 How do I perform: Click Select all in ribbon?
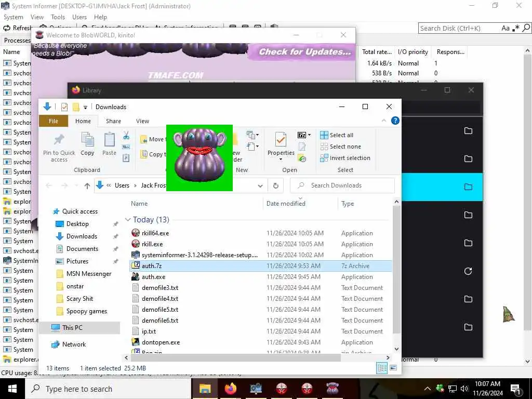[x=337, y=135]
